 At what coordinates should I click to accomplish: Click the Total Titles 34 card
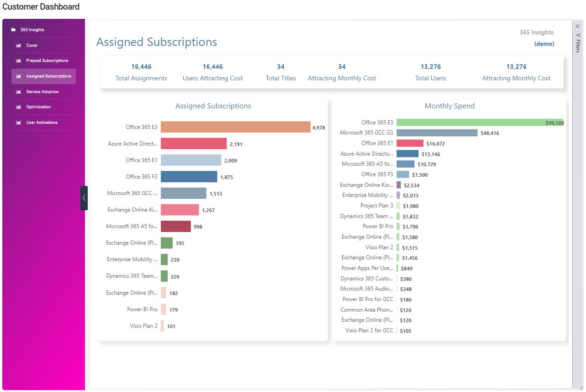pyautogui.click(x=281, y=73)
